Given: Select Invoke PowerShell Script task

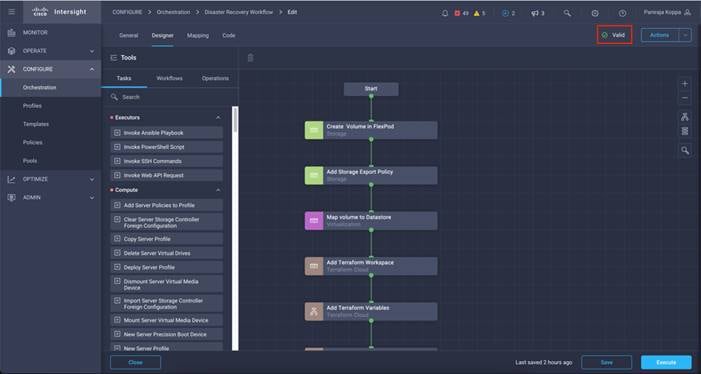Looking at the screenshot, I should point(166,147).
